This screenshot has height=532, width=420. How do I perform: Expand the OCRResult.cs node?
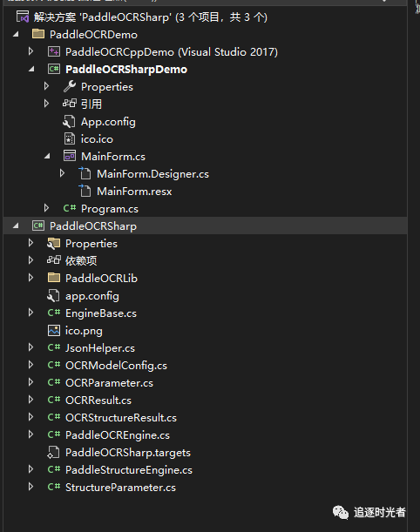coord(30,400)
